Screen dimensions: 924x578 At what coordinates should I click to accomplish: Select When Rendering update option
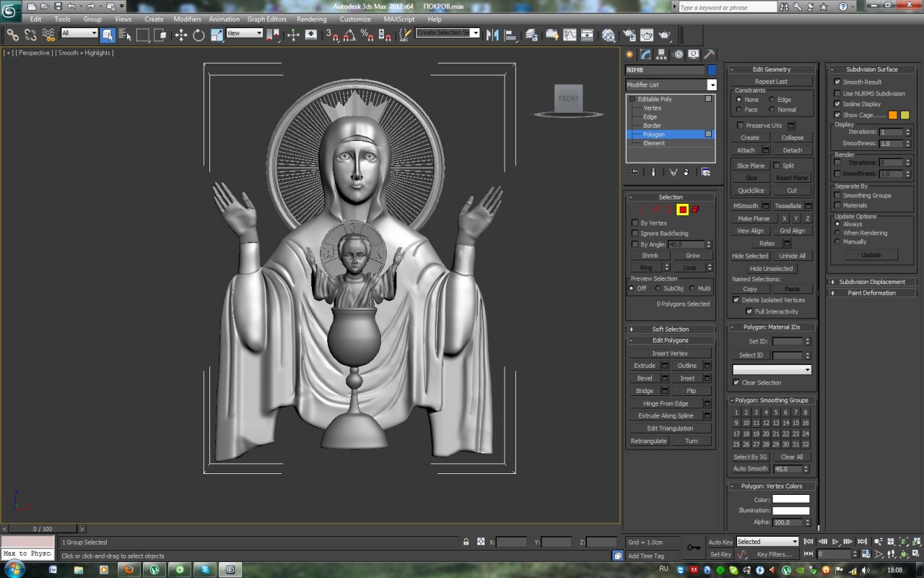837,233
